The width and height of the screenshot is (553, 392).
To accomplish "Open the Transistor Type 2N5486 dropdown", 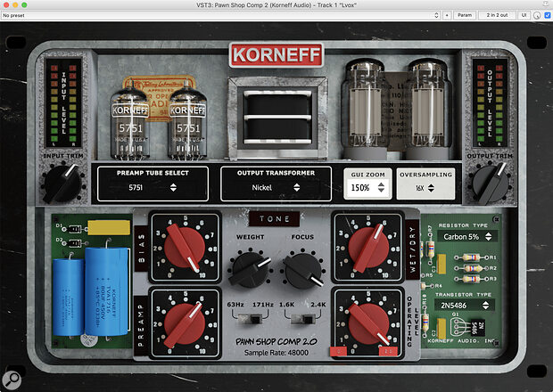I will coord(466,306).
